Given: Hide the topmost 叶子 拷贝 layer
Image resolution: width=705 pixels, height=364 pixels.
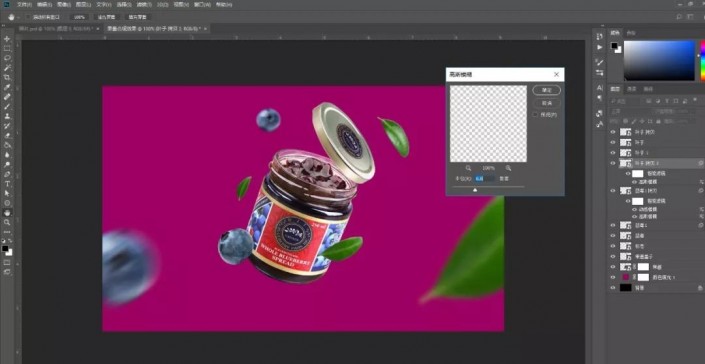Looking at the screenshot, I should (x=613, y=132).
